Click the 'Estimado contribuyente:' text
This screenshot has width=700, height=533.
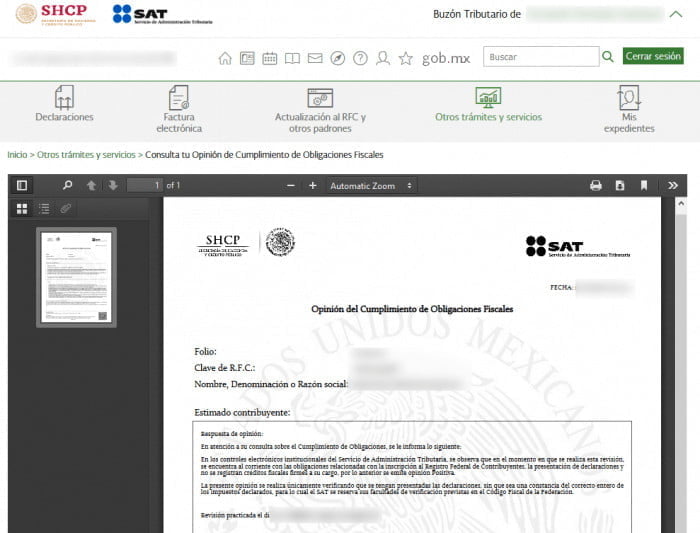pos(242,412)
